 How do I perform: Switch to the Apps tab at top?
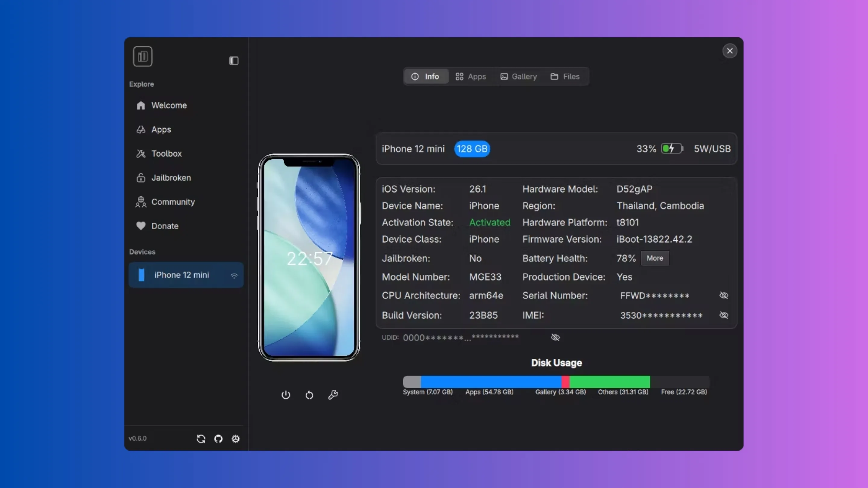[471, 77]
